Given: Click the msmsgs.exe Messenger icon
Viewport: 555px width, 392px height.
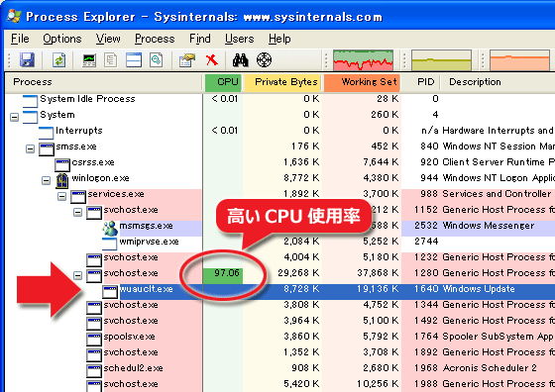Looking at the screenshot, I should (110, 228).
